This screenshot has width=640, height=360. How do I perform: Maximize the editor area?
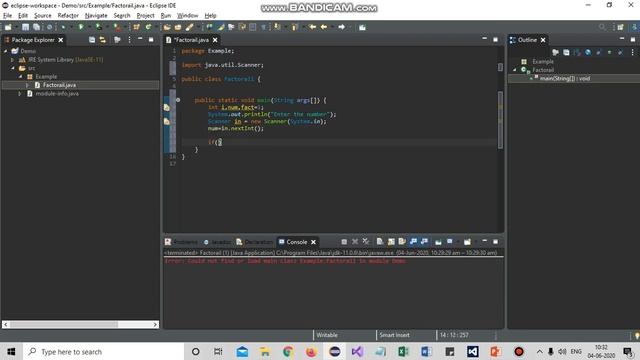tap(496, 40)
